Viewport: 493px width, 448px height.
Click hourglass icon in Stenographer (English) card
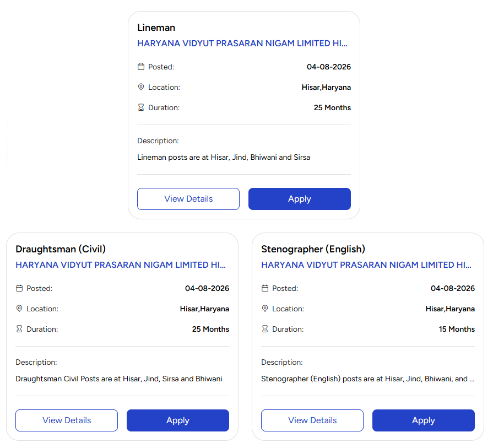[265, 329]
